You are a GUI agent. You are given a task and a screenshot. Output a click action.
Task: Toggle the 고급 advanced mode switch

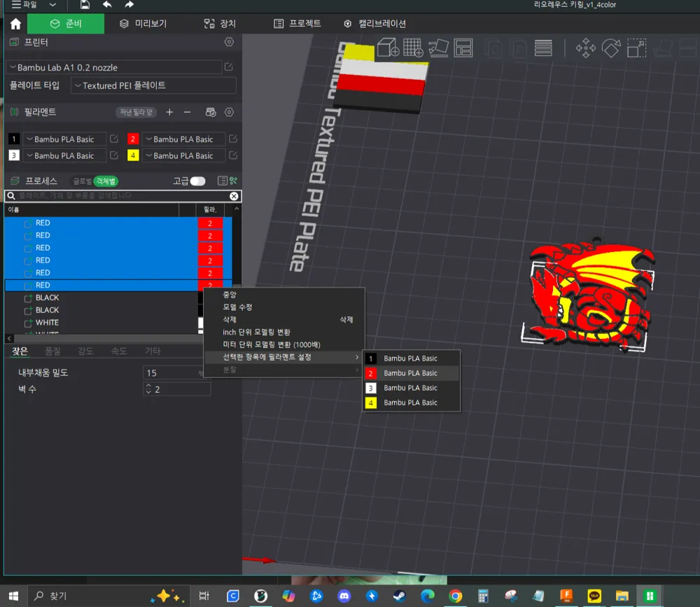pyautogui.click(x=197, y=181)
